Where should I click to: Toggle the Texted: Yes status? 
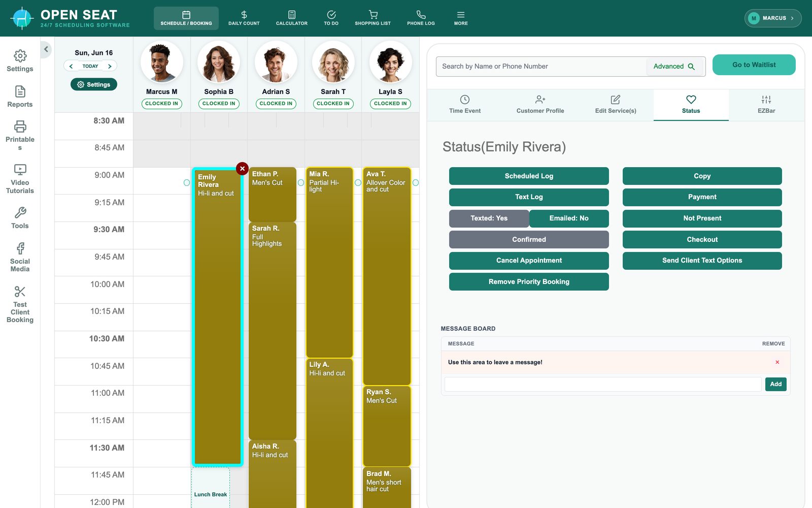pyautogui.click(x=489, y=218)
